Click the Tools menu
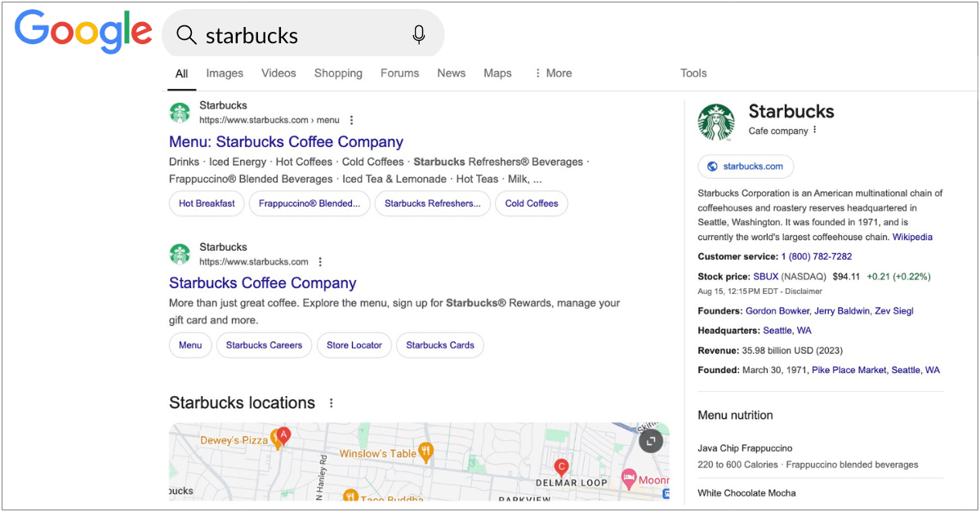 click(x=693, y=73)
